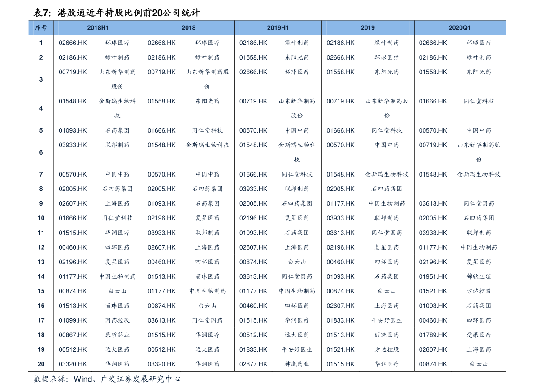This screenshot has height=392, width=534.
Task: Click the data source line mentioning Wind
Action: [x=107, y=379]
